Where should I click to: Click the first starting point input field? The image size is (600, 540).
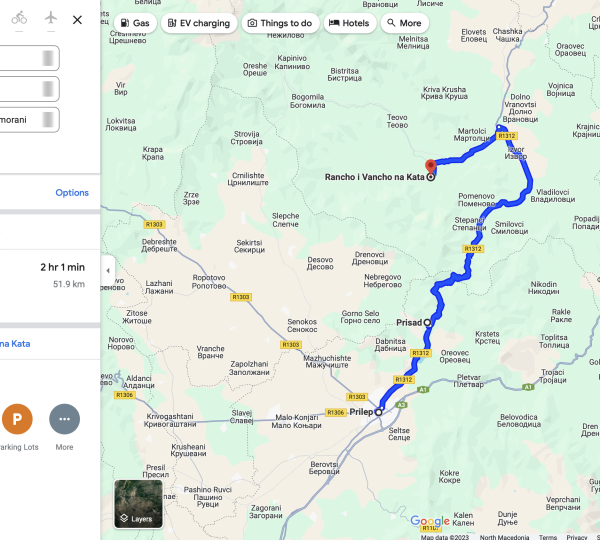click(x=29, y=58)
